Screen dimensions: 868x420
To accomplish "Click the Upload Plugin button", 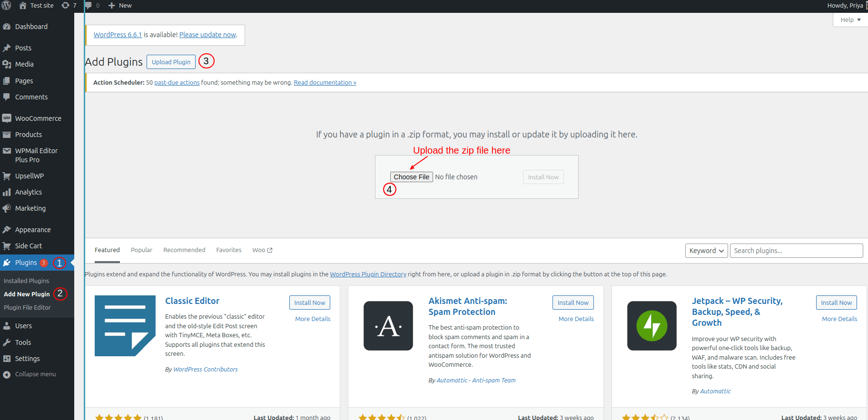I will (x=171, y=62).
